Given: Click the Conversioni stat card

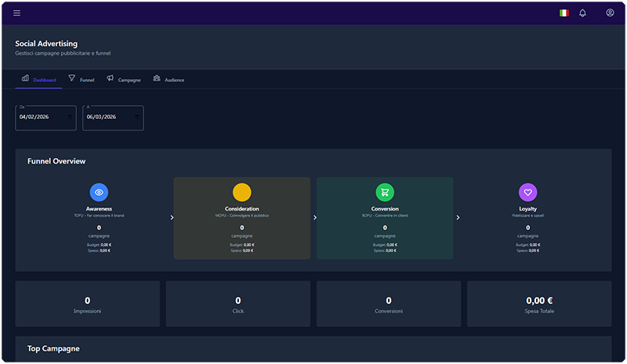Looking at the screenshot, I should (389, 304).
